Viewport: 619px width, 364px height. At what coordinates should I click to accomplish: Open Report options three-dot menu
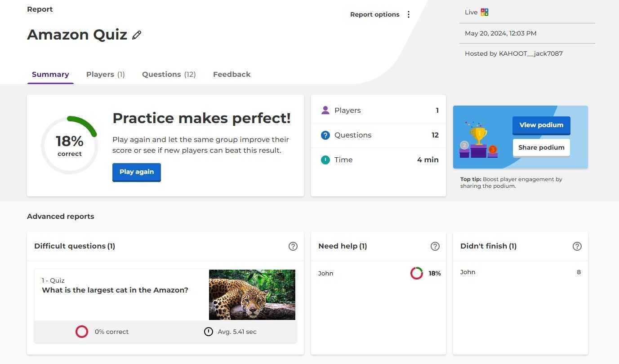pyautogui.click(x=409, y=14)
